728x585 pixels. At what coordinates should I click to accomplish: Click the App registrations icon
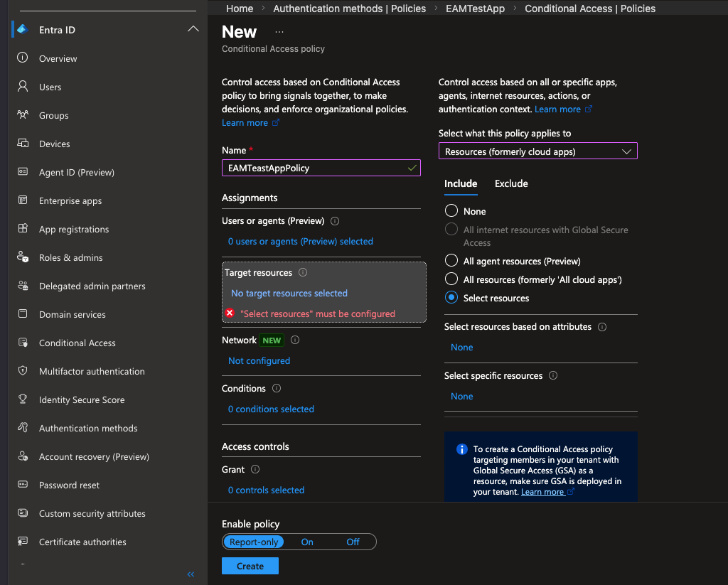pos(22,228)
